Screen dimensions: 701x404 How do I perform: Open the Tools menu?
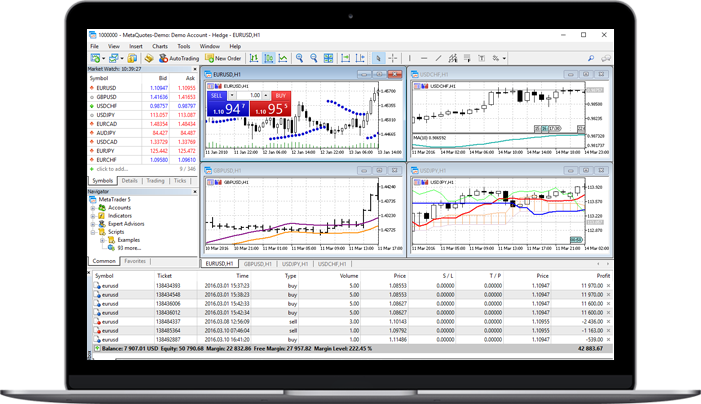[184, 46]
